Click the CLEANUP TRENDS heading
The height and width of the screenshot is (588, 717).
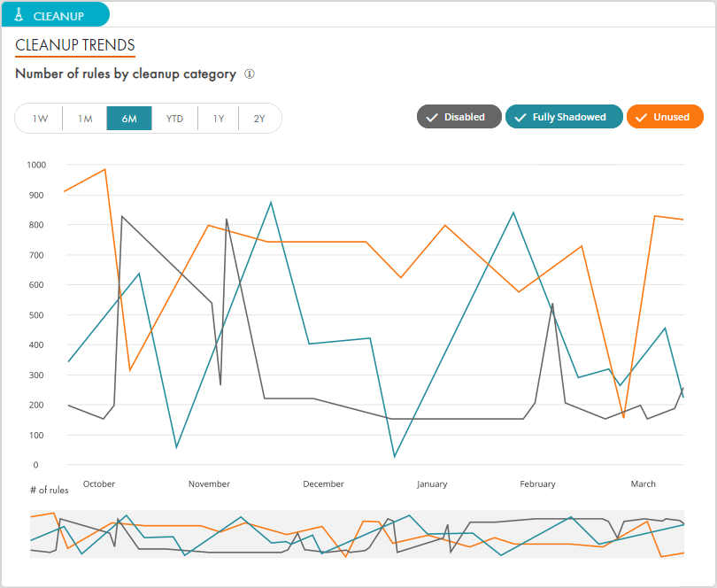tap(75, 45)
